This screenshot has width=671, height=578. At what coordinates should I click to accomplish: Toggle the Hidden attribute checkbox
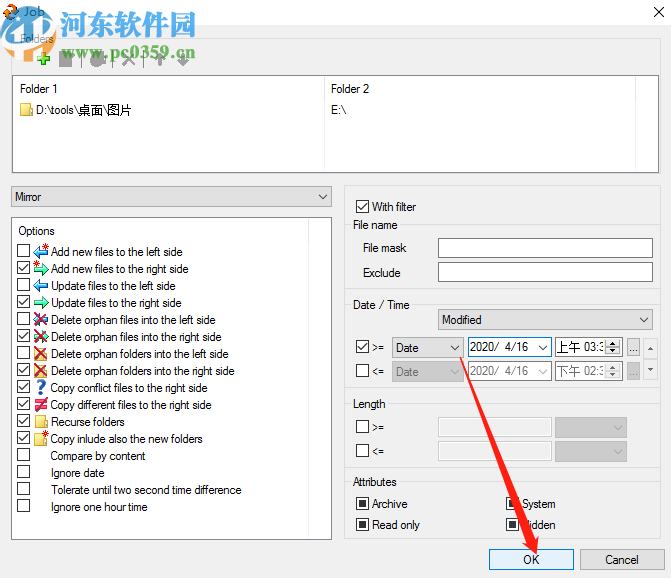tap(512, 524)
